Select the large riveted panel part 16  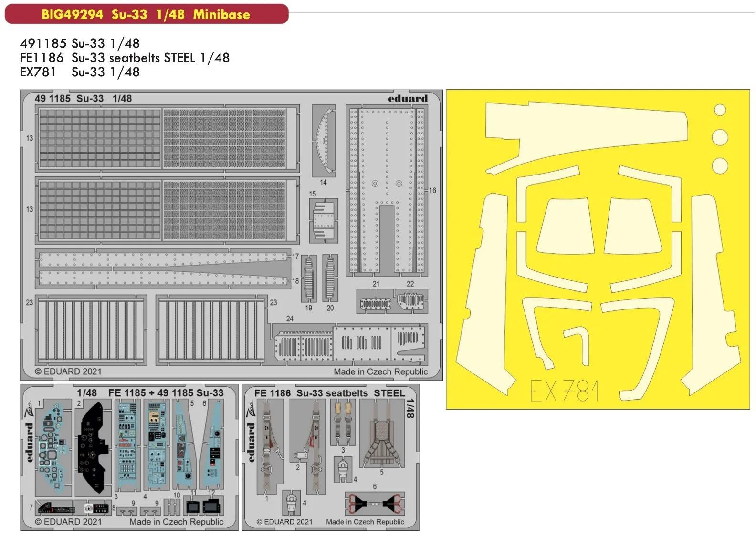point(387,191)
